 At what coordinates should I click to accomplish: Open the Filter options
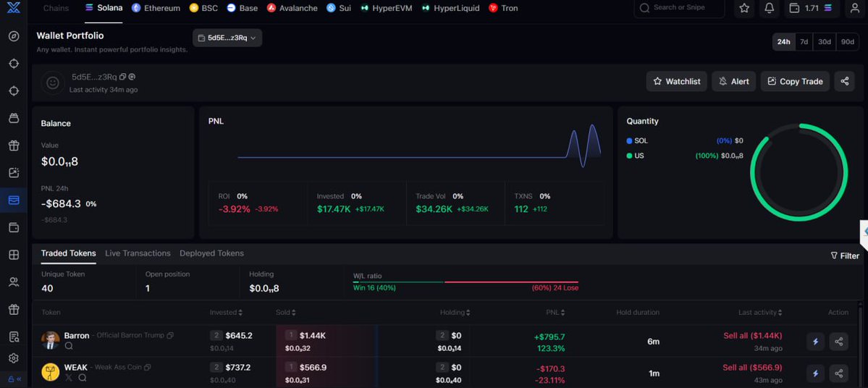pyautogui.click(x=845, y=256)
